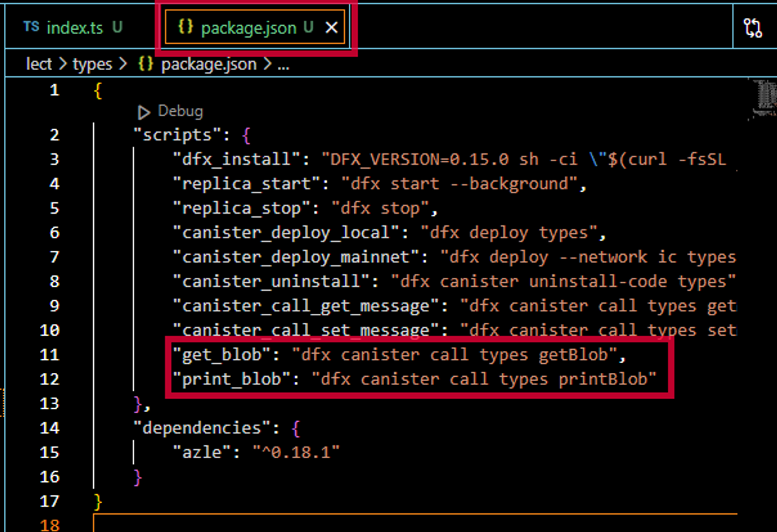The height and width of the screenshot is (532, 777).
Task: Click line number 14 in the gutter
Action: pyautogui.click(x=49, y=427)
